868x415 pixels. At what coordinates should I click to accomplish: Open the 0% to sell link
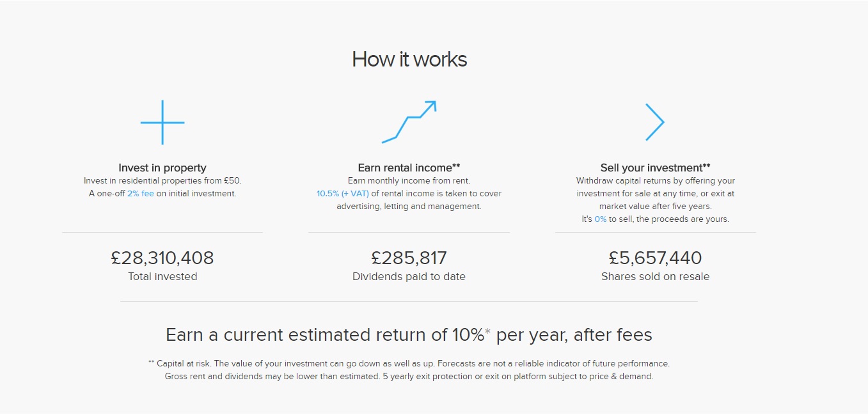(x=600, y=219)
